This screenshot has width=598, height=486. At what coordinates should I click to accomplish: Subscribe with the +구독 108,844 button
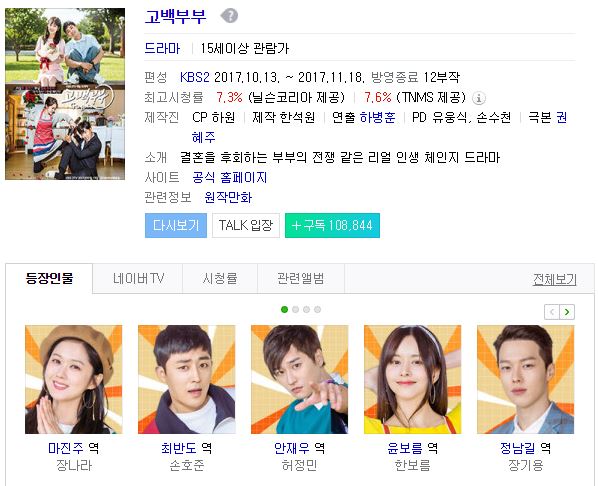(x=332, y=225)
